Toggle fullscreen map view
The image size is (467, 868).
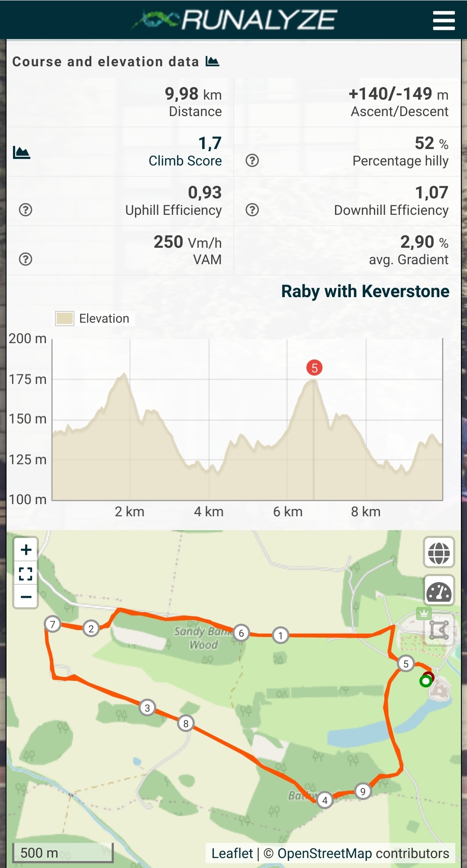point(26,574)
